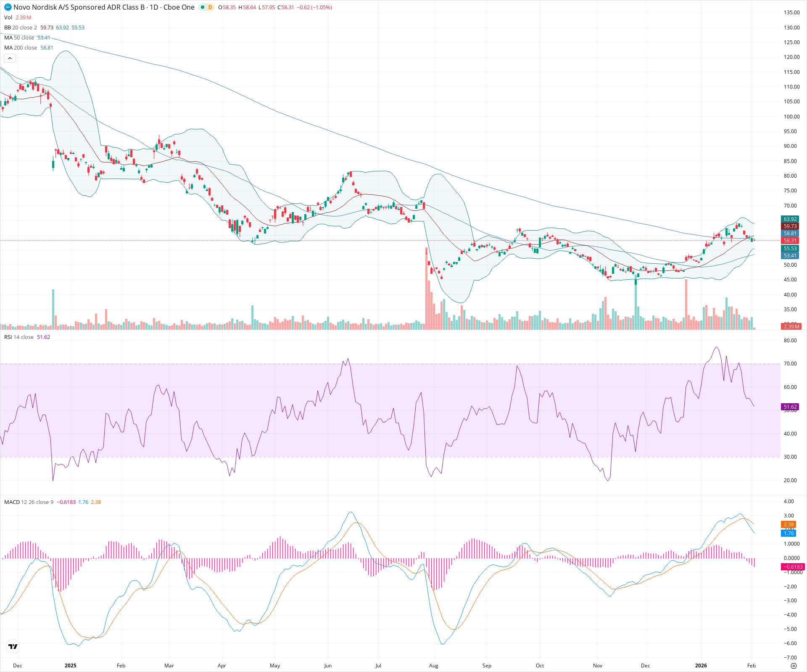Click the 'Feb' time axis label

tap(751, 666)
